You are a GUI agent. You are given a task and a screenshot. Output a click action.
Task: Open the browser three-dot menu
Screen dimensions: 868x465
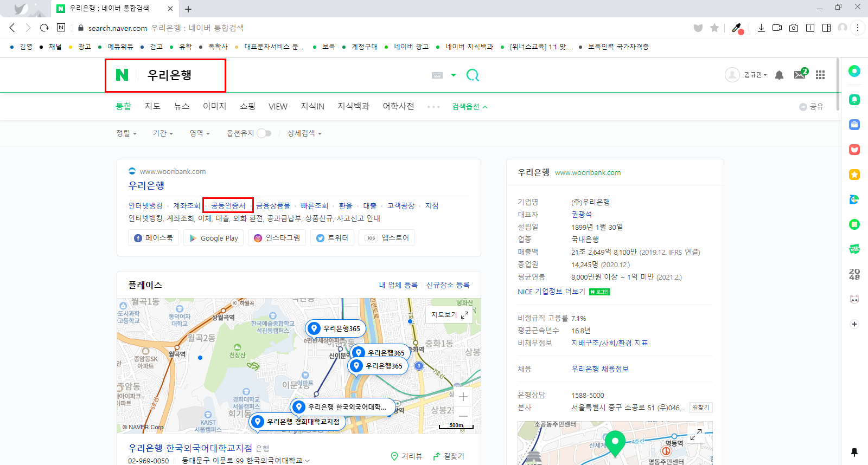pyautogui.click(x=857, y=28)
